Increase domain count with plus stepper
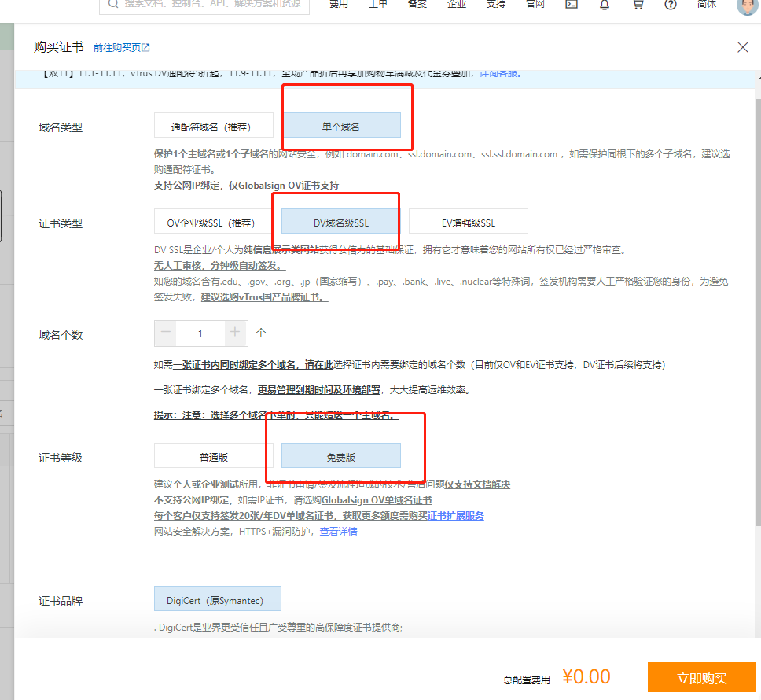Image resolution: width=761 pixels, height=700 pixels. click(235, 333)
